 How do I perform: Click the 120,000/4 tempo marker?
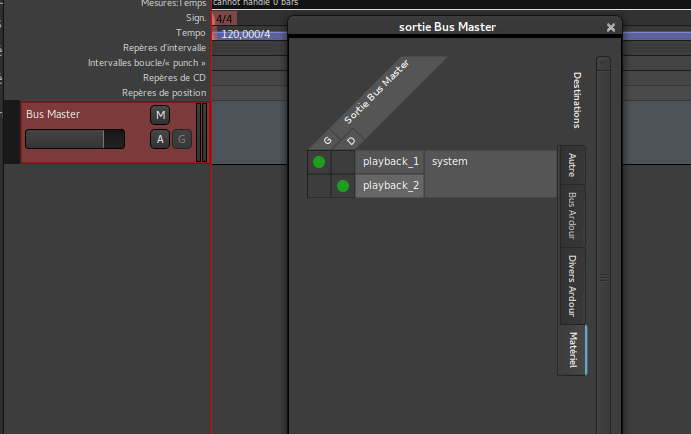coord(245,34)
